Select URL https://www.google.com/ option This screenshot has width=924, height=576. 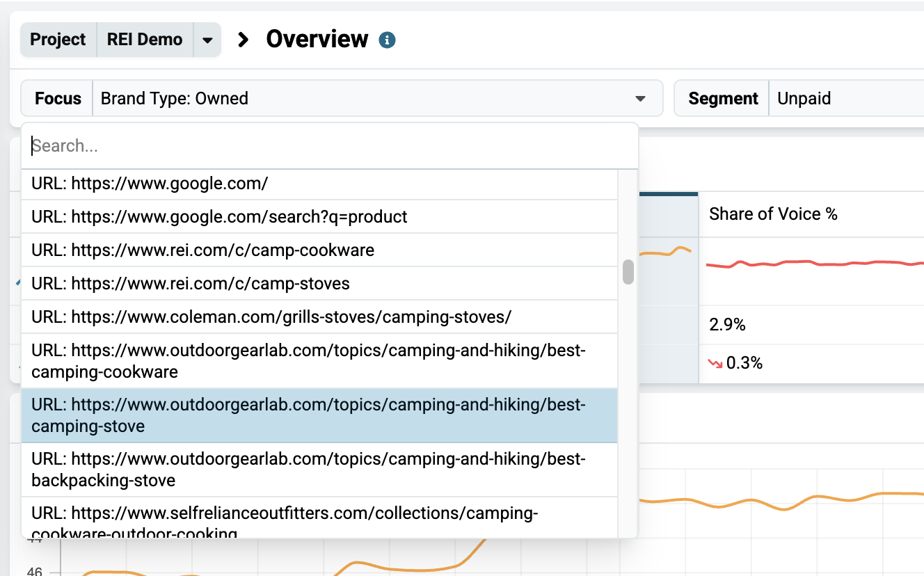point(319,184)
